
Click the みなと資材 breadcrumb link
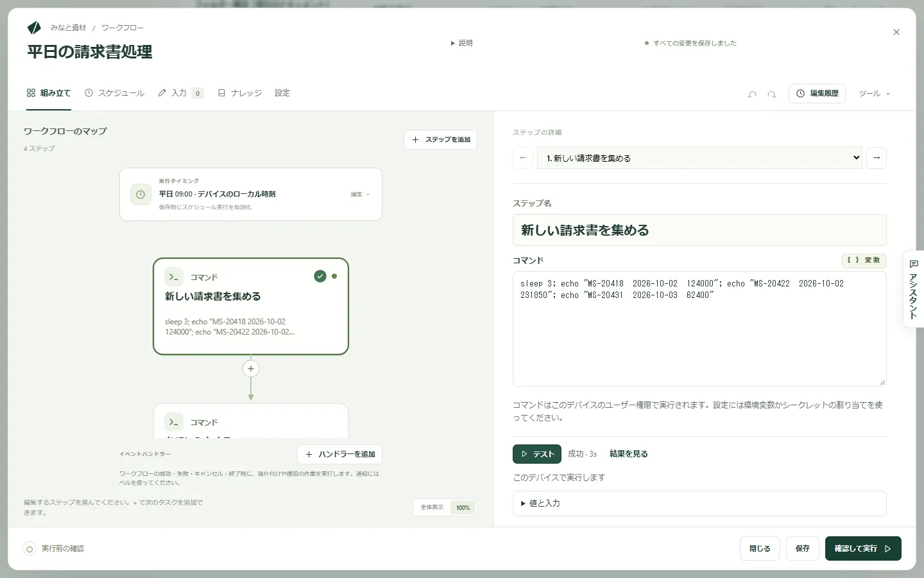tap(68, 28)
